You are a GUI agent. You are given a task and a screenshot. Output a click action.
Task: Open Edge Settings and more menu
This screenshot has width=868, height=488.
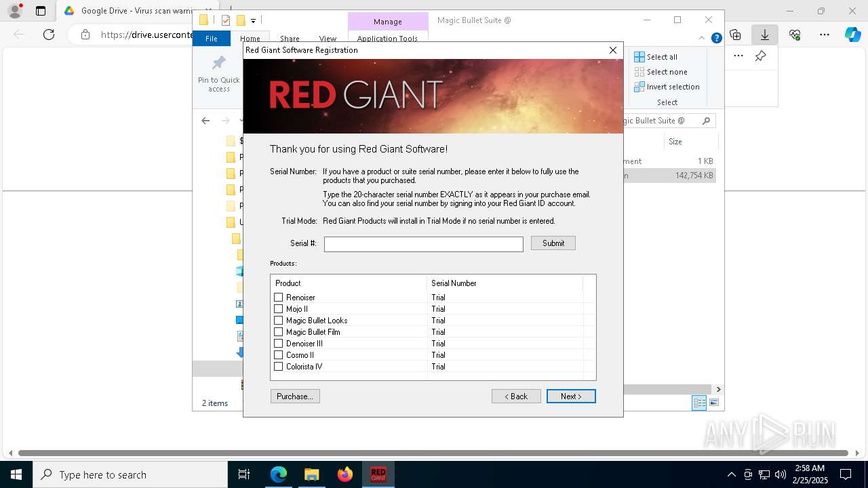[x=825, y=35]
